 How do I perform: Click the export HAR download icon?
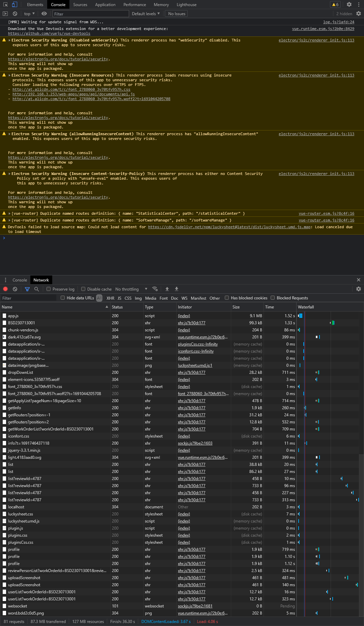click(176, 289)
